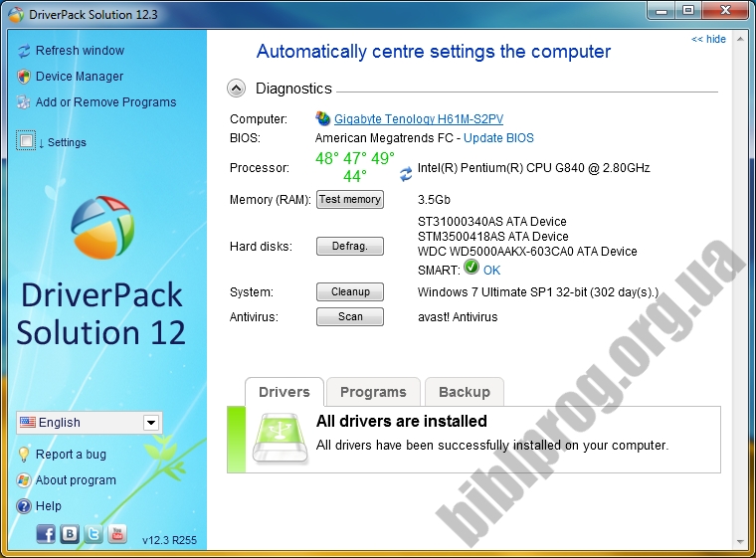Viewport: 756px width, 558px height.
Task: Click the green USB drive drivers icon
Action: [281, 439]
